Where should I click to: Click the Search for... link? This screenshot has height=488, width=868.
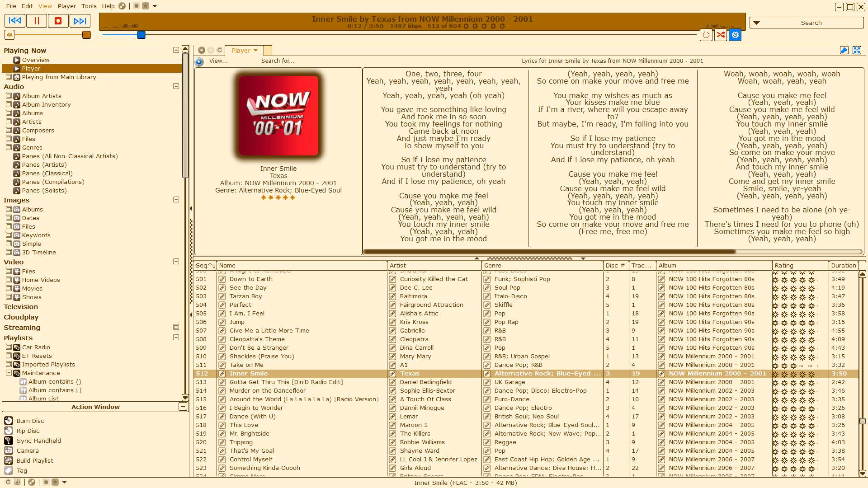[x=278, y=61]
